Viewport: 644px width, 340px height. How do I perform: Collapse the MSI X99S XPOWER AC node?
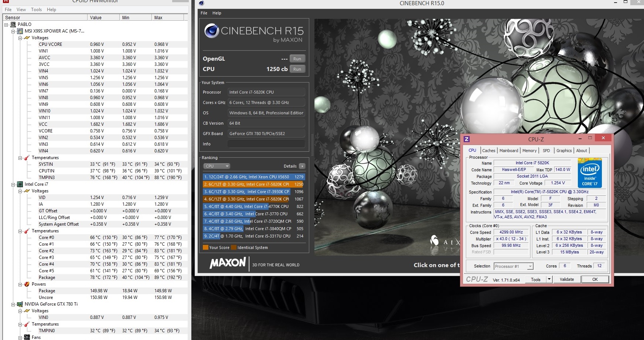click(13, 31)
